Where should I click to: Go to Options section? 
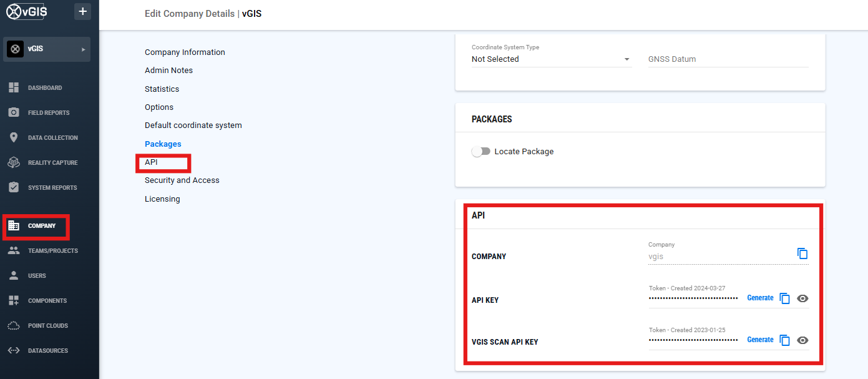(159, 107)
